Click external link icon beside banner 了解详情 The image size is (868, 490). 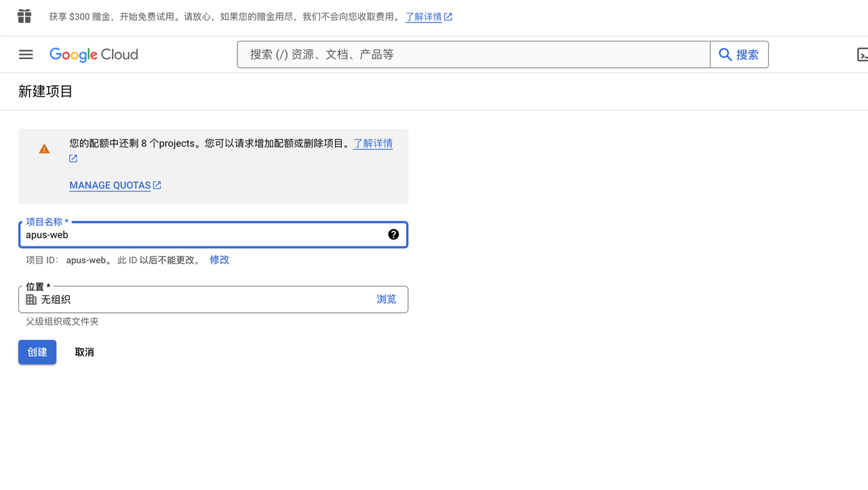coord(448,17)
